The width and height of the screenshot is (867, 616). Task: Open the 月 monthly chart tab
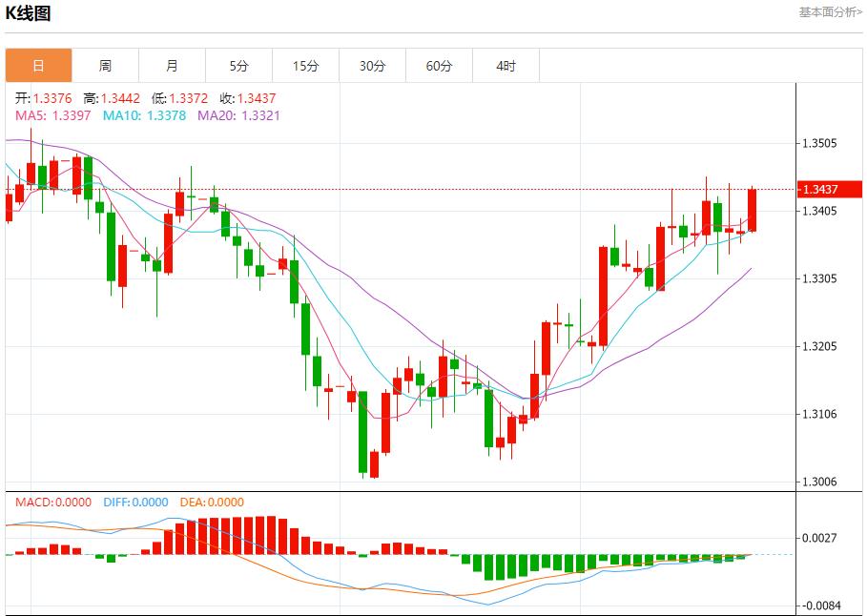click(172, 66)
